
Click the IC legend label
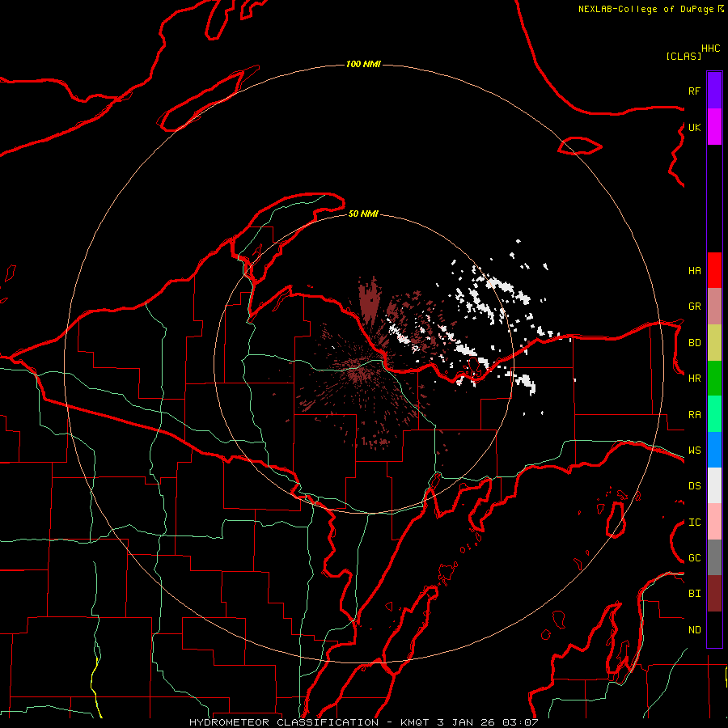coord(694,523)
